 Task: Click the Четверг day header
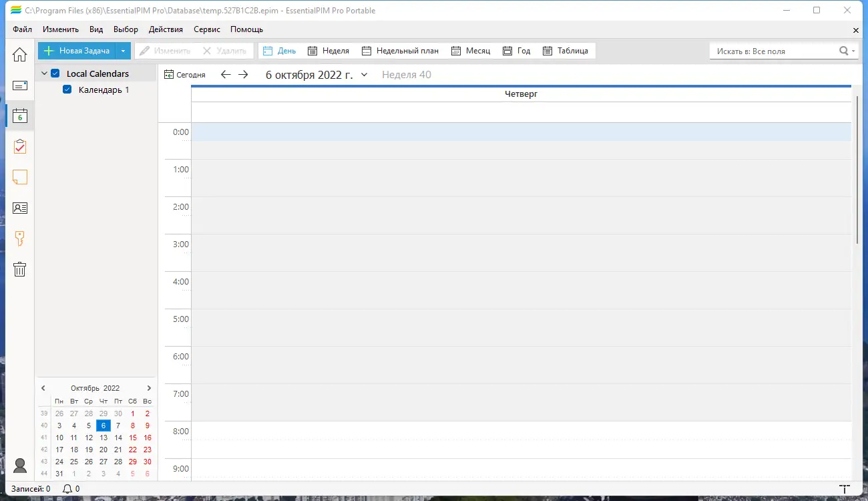tap(521, 94)
